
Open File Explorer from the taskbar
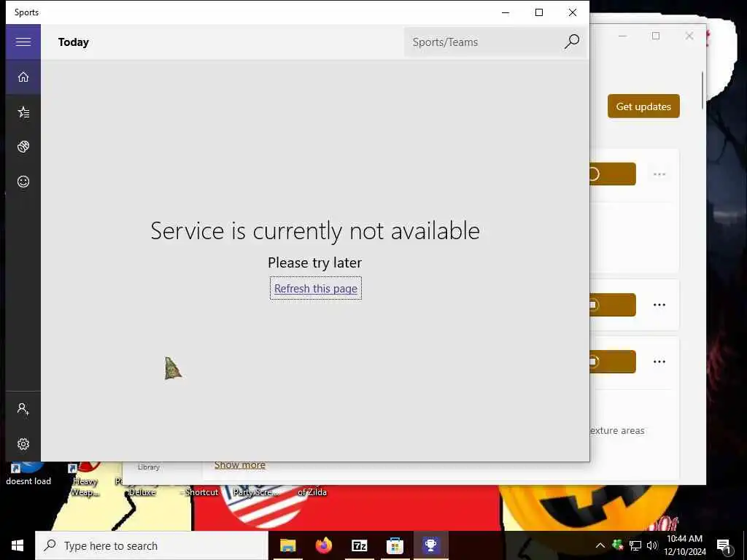tap(287, 545)
